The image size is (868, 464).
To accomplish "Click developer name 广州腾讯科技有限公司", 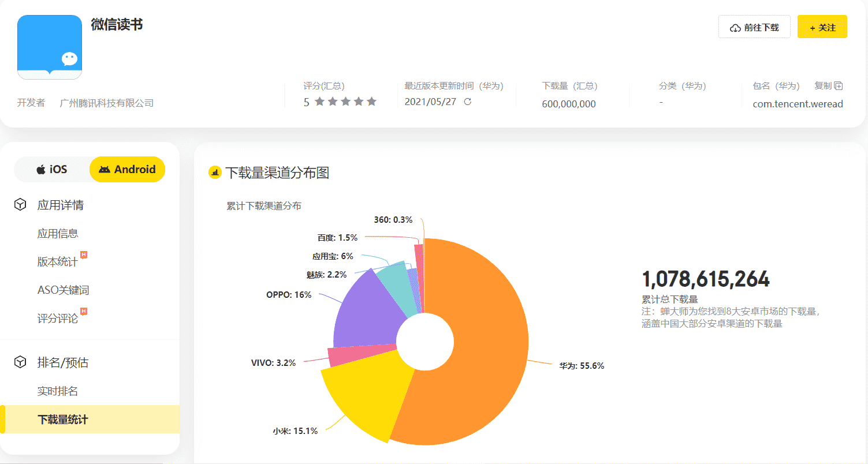I will tap(107, 103).
